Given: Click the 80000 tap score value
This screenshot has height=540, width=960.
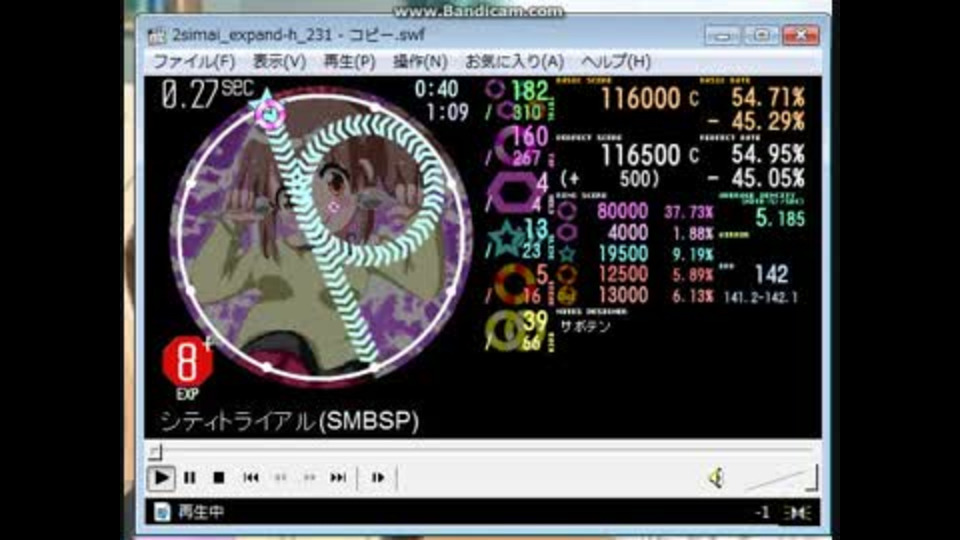Looking at the screenshot, I should [622, 211].
